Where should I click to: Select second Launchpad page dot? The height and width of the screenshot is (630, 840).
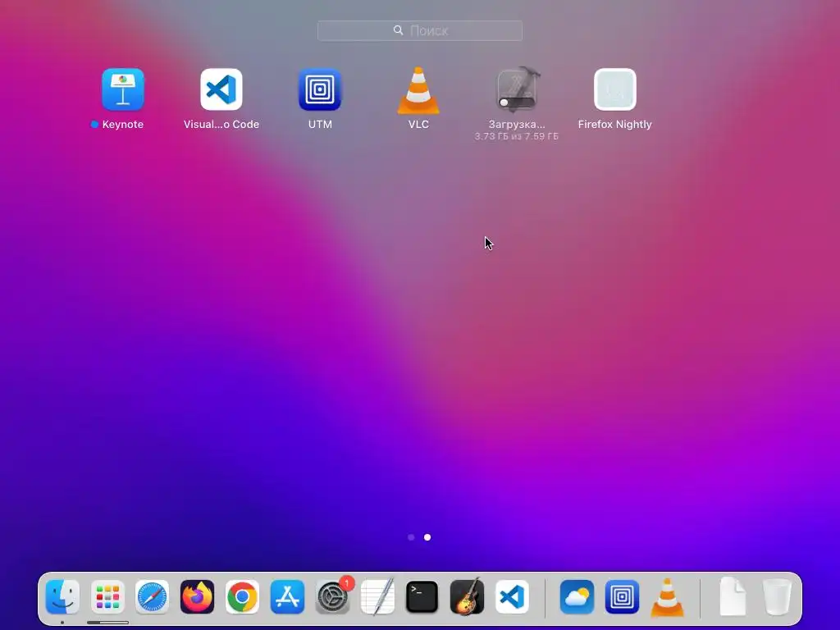[x=427, y=537]
